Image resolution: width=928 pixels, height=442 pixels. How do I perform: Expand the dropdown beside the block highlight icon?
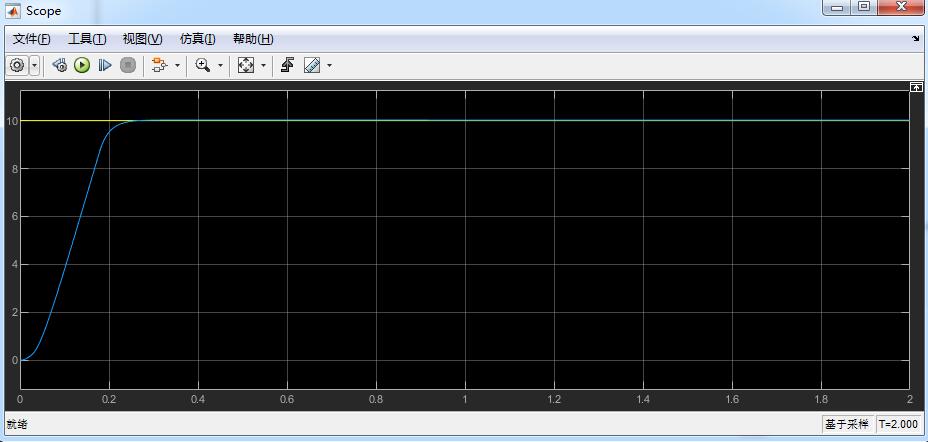coord(177,65)
